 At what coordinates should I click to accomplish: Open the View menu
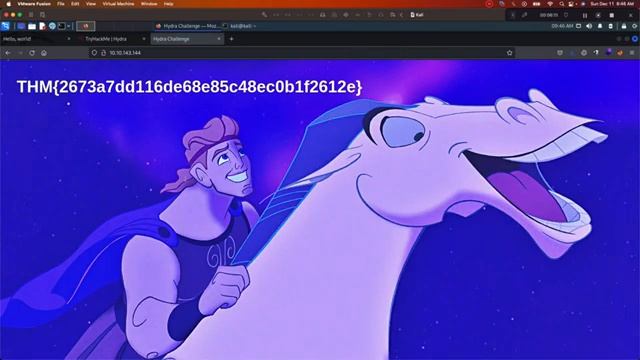click(x=91, y=4)
